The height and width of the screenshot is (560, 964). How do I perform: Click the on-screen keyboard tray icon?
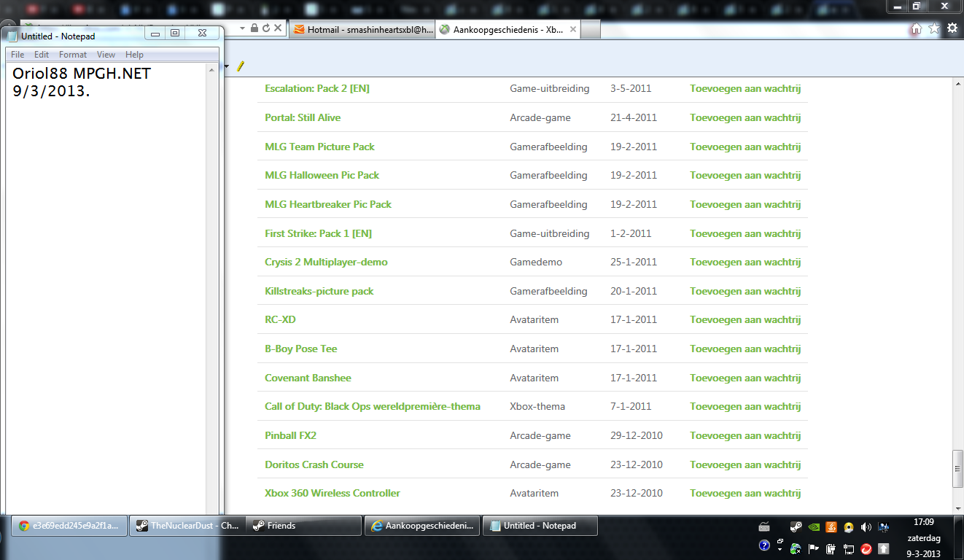[x=764, y=526]
